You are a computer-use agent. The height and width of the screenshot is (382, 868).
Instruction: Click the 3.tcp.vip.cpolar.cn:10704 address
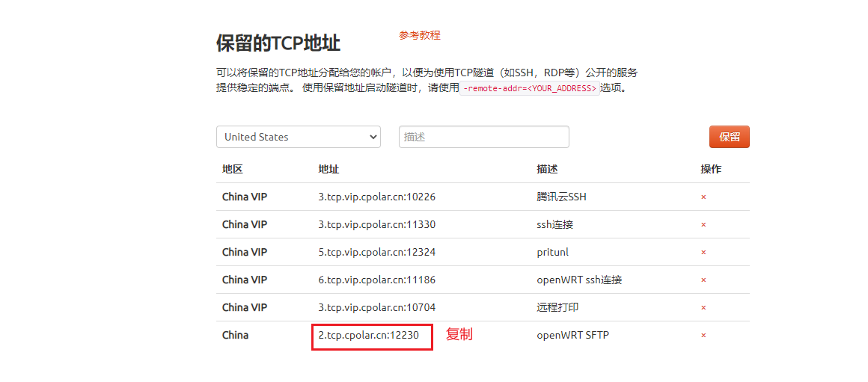(x=376, y=307)
